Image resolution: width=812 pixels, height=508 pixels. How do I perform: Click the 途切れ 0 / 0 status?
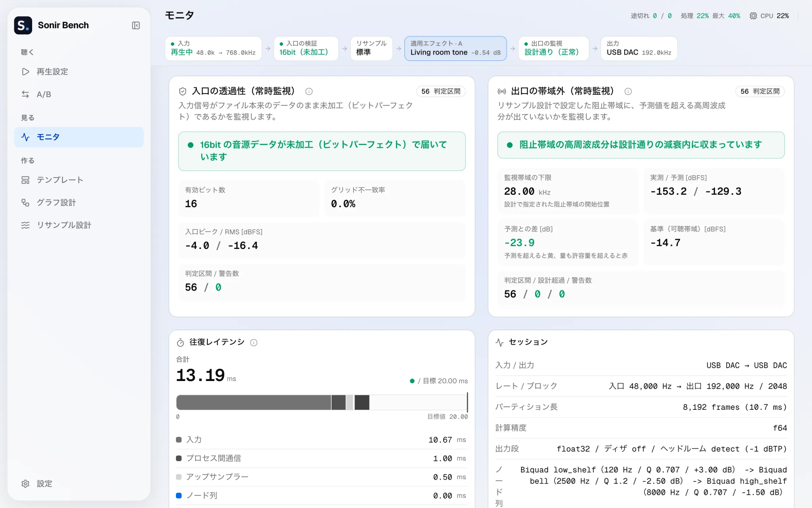tap(651, 16)
